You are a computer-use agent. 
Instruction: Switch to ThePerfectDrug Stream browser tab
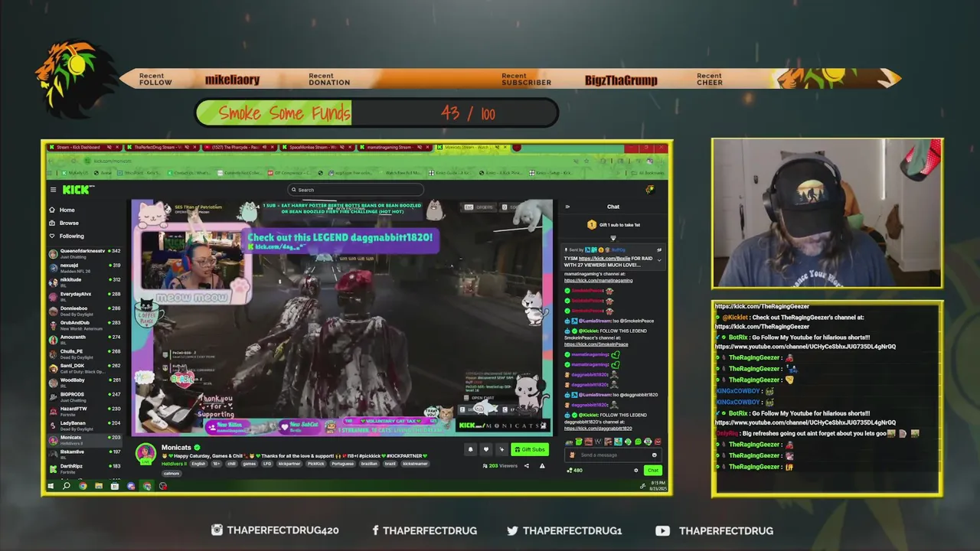[161, 147]
